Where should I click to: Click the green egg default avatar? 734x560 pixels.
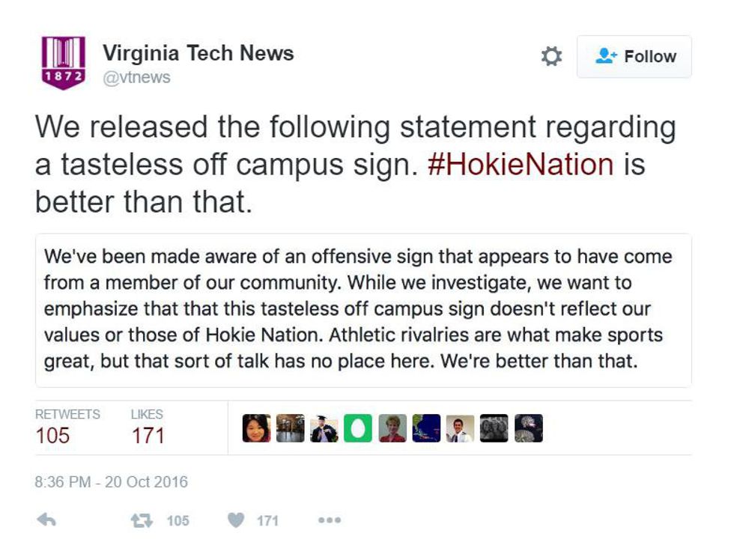[x=358, y=428]
